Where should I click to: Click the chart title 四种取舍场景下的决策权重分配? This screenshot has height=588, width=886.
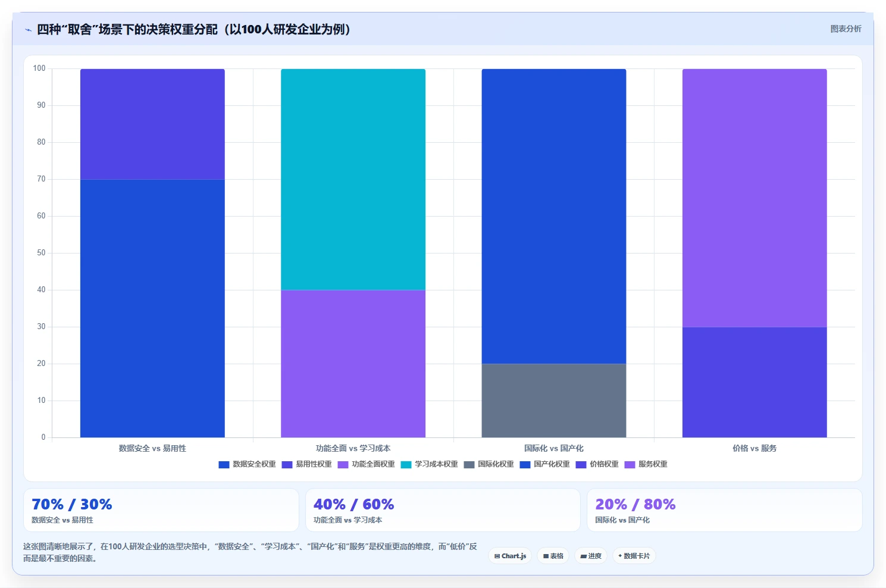pyautogui.click(x=194, y=29)
